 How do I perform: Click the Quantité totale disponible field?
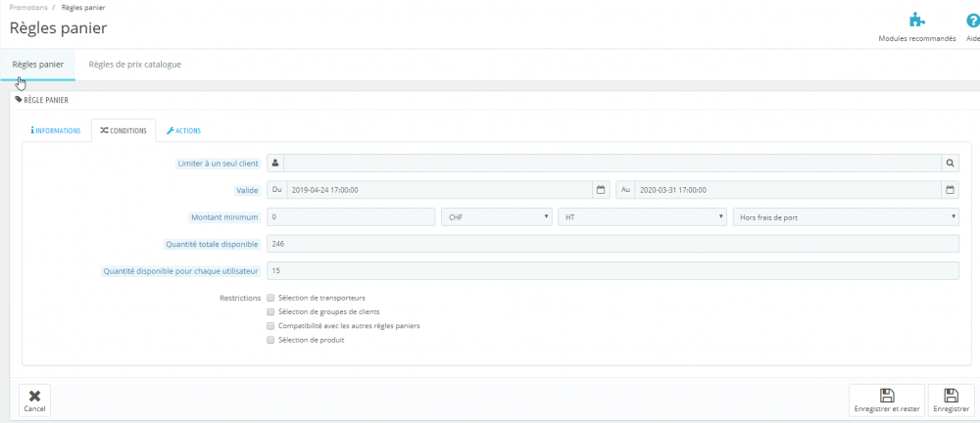coord(613,244)
